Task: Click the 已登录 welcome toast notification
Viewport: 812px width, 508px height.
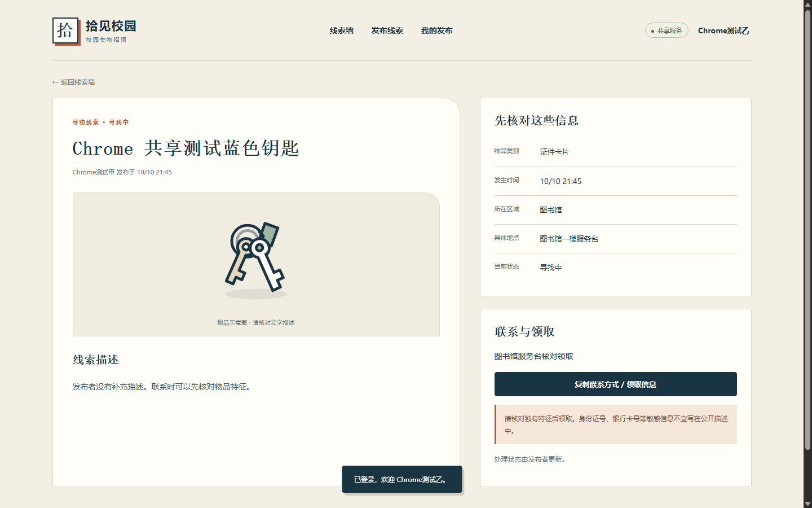Action: (402, 479)
